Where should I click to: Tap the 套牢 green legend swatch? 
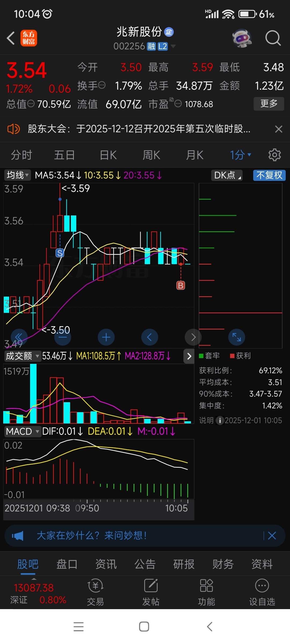pyautogui.click(x=201, y=356)
